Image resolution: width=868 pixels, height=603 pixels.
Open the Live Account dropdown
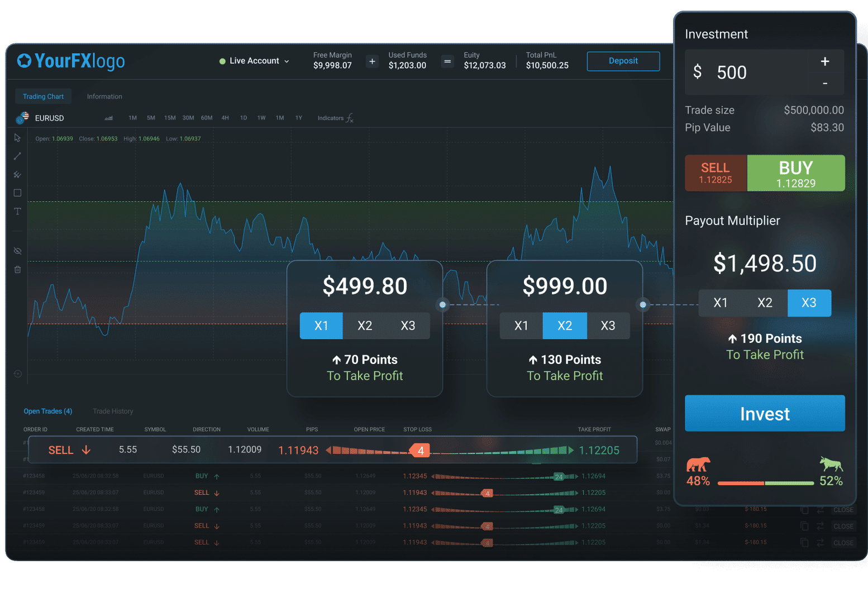(x=255, y=61)
